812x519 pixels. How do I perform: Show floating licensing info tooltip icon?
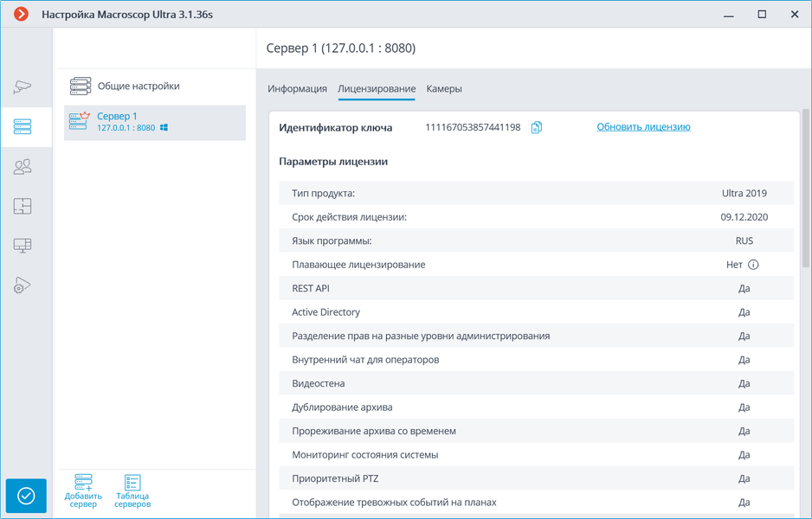[x=753, y=265]
